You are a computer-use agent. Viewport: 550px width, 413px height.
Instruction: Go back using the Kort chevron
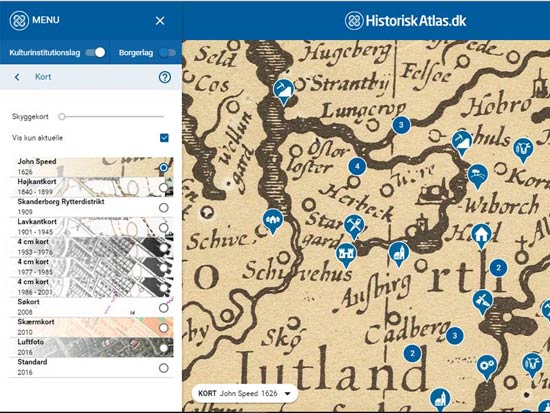17,77
